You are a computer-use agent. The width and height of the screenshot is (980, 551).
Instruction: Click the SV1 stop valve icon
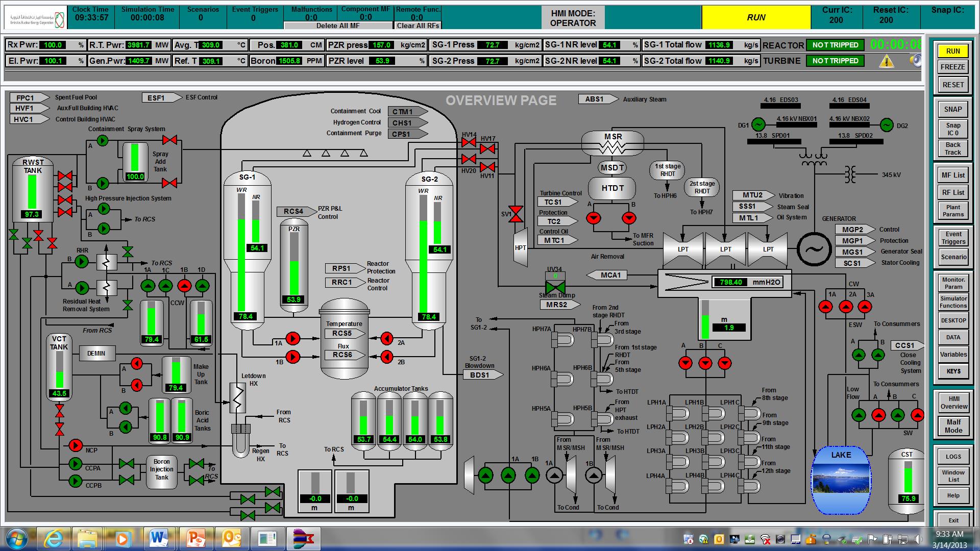pyautogui.click(x=517, y=214)
